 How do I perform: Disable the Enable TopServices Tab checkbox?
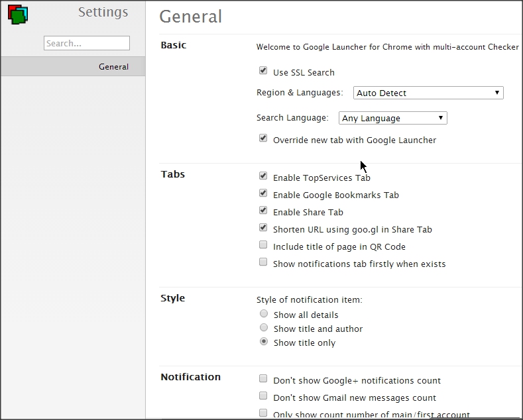[x=263, y=177]
